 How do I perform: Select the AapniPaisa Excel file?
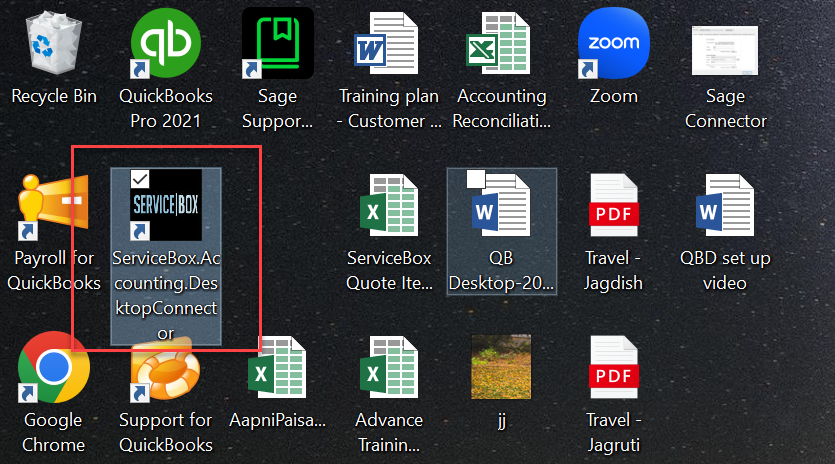click(x=277, y=367)
